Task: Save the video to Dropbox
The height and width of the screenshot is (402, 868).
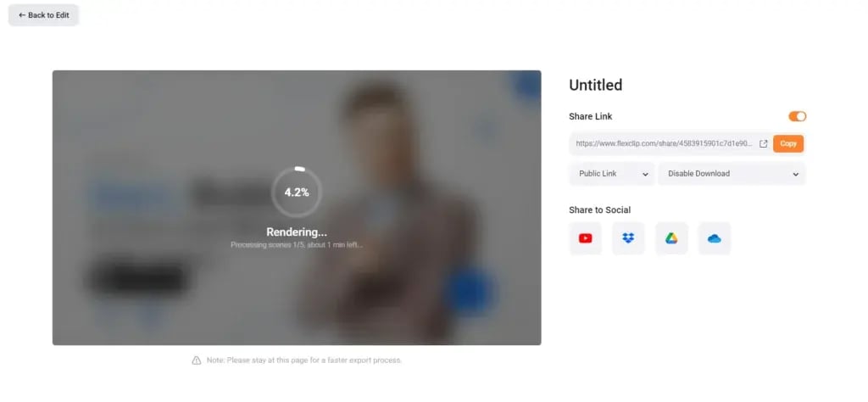Action: (x=628, y=238)
